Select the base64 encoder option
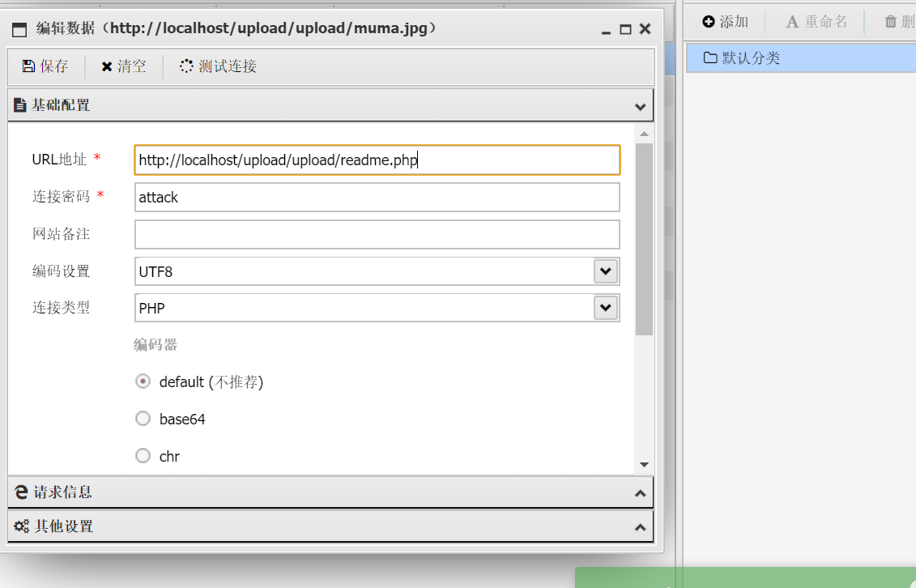 (143, 419)
